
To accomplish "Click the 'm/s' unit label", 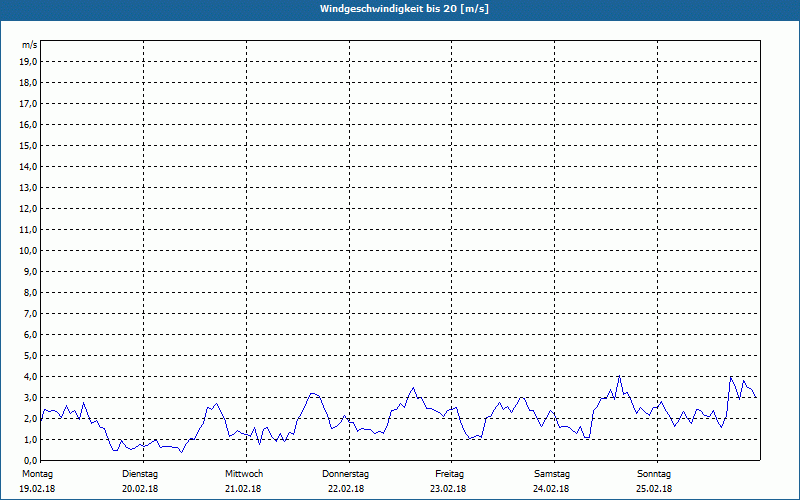I will 30,45.
